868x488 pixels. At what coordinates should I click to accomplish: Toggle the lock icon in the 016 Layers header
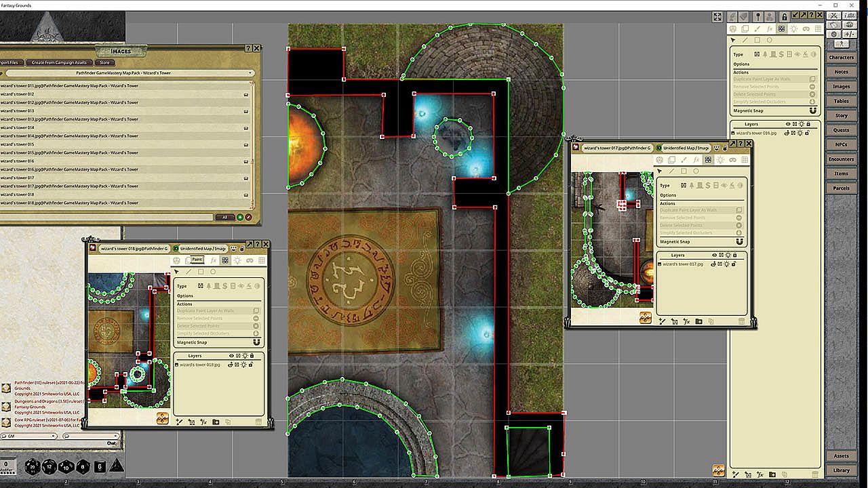(808, 124)
